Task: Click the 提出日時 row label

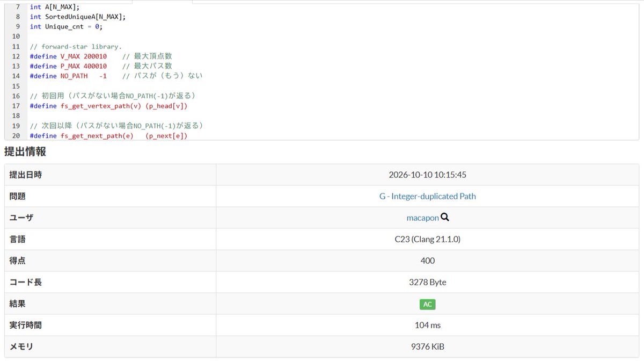Action: (26, 175)
